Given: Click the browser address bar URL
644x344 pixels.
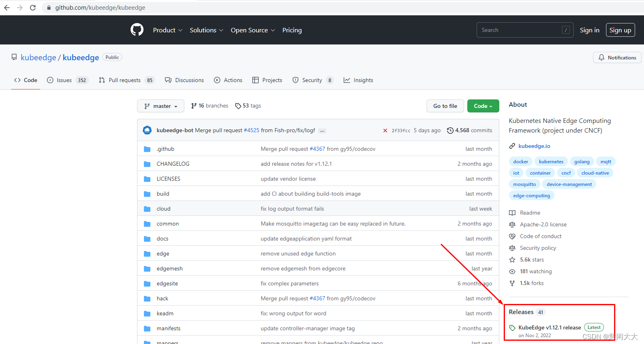Looking at the screenshot, I should [x=100, y=8].
